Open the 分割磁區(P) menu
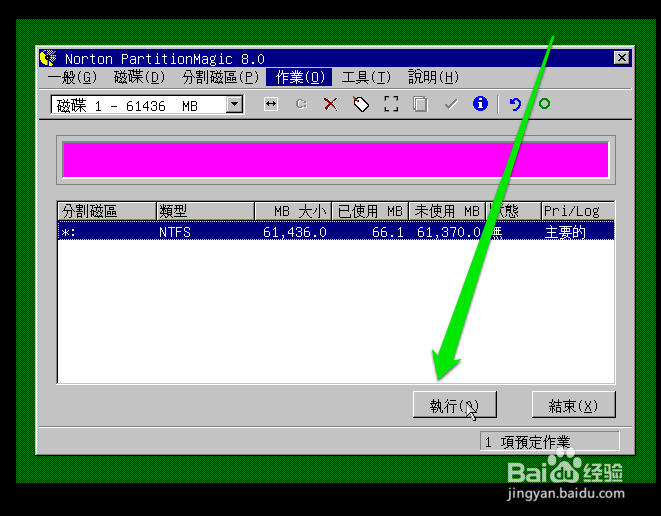Screen dimensions: 661x516 pos(220,77)
